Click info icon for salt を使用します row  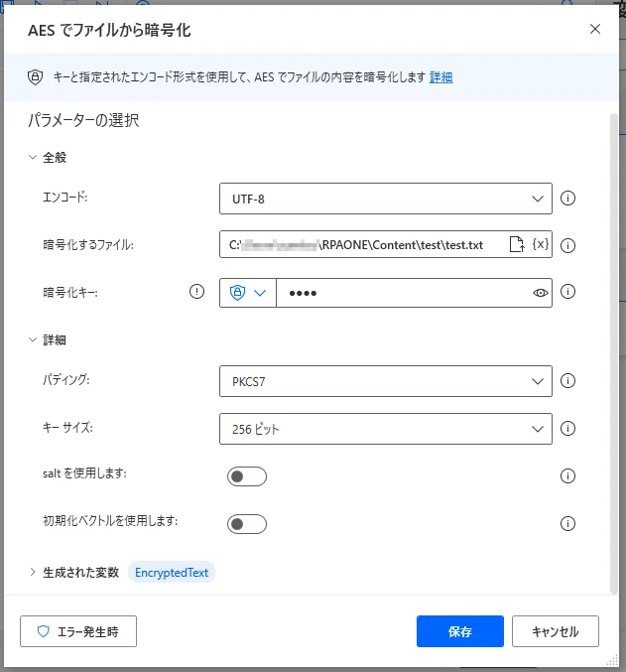pos(567,475)
